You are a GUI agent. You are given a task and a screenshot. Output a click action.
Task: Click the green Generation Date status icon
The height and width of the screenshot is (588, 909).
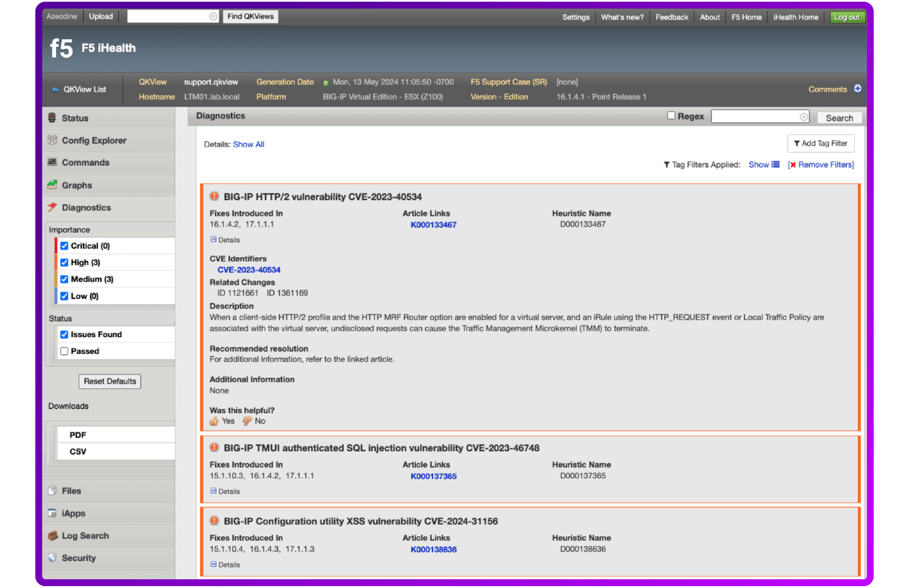point(326,82)
